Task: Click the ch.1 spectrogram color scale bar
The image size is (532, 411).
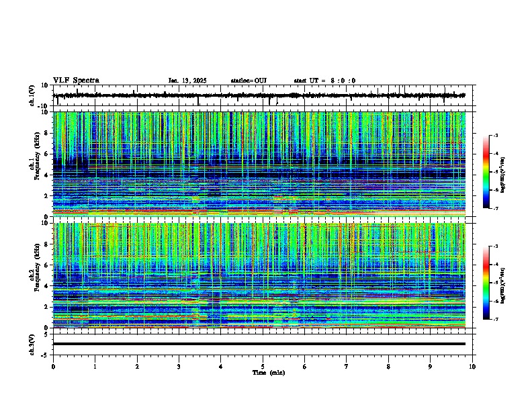Action: pos(486,172)
